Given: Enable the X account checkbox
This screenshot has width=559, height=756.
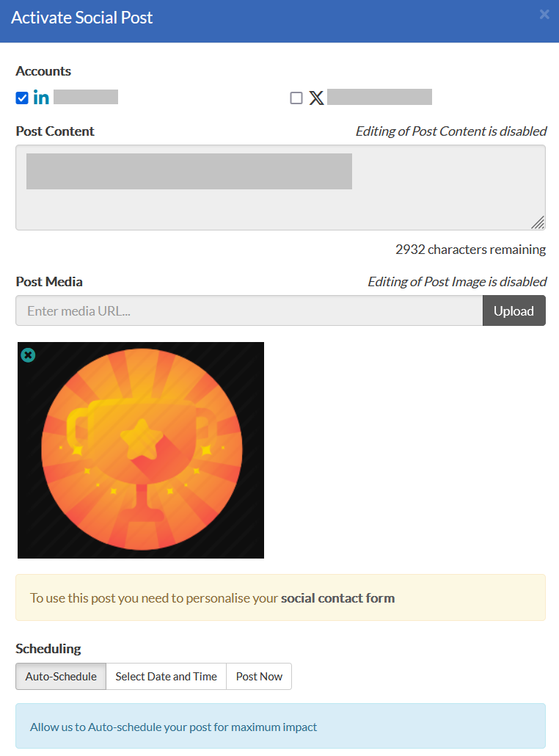Looking at the screenshot, I should pos(296,98).
